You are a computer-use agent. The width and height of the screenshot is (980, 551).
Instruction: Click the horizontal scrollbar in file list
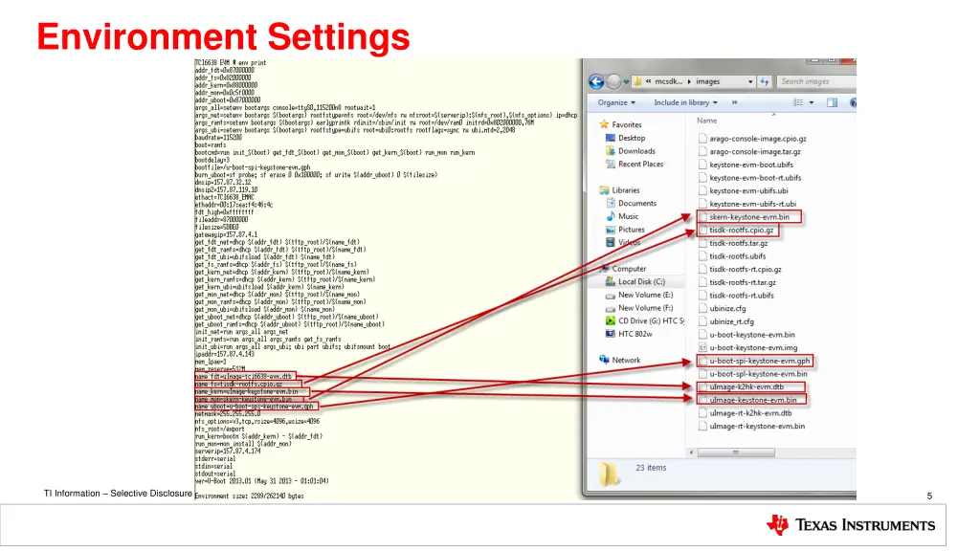click(x=736, y=452)
